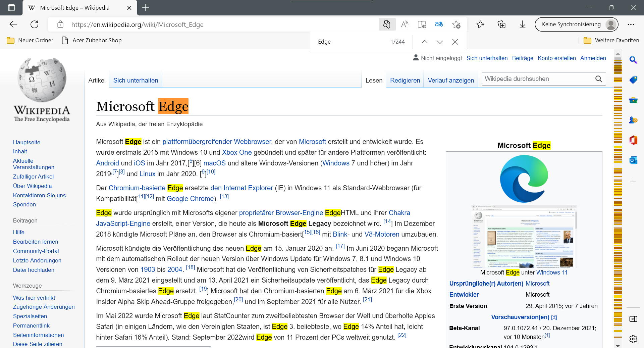Expand the Vorschauversion(en) section toggle
The width and height of the screenshot is (644, 348).
click(x=554, y=317)
